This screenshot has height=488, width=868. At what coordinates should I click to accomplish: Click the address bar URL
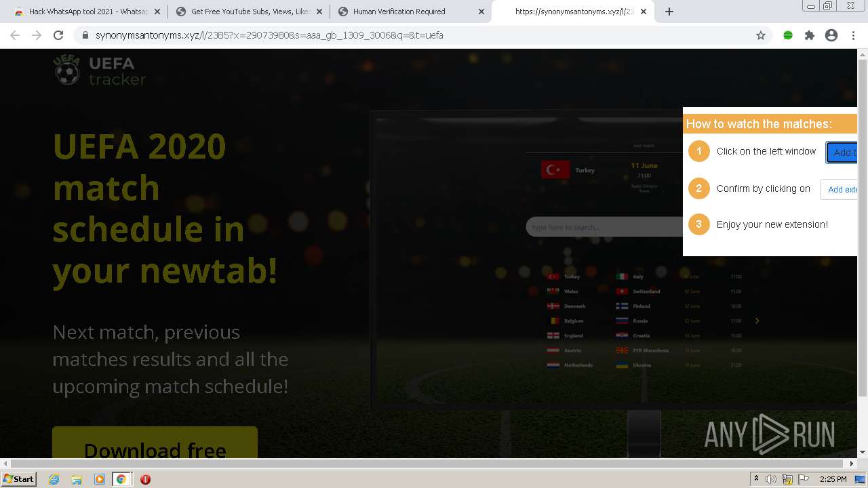pyautogui.click(x=269, y=35)
